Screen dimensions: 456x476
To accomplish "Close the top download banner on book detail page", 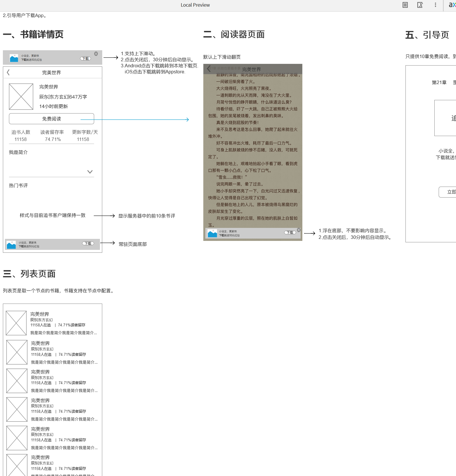I will 96,54.
